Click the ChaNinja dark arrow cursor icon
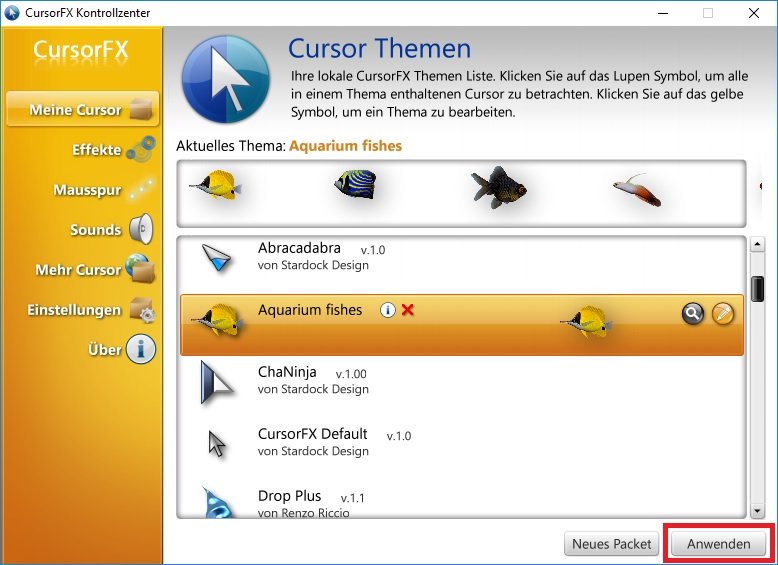The height and width of the screenshot is (565, 778). point(216,382)
